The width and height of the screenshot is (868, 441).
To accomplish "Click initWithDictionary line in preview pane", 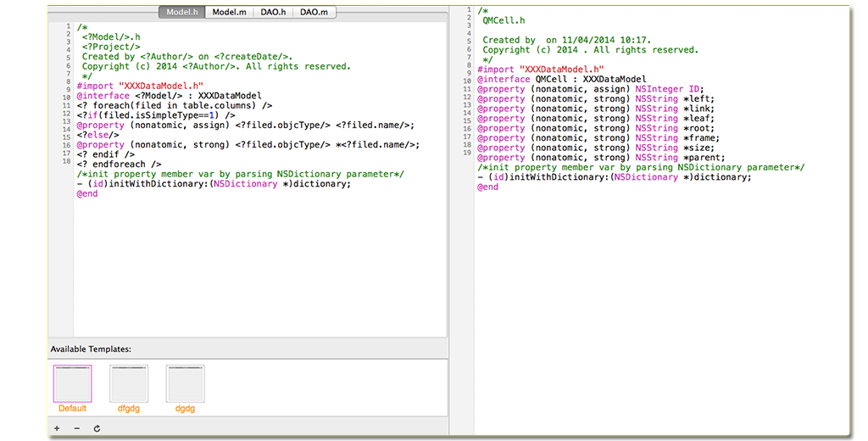I will pyautogui.click(x=615, y=177).
